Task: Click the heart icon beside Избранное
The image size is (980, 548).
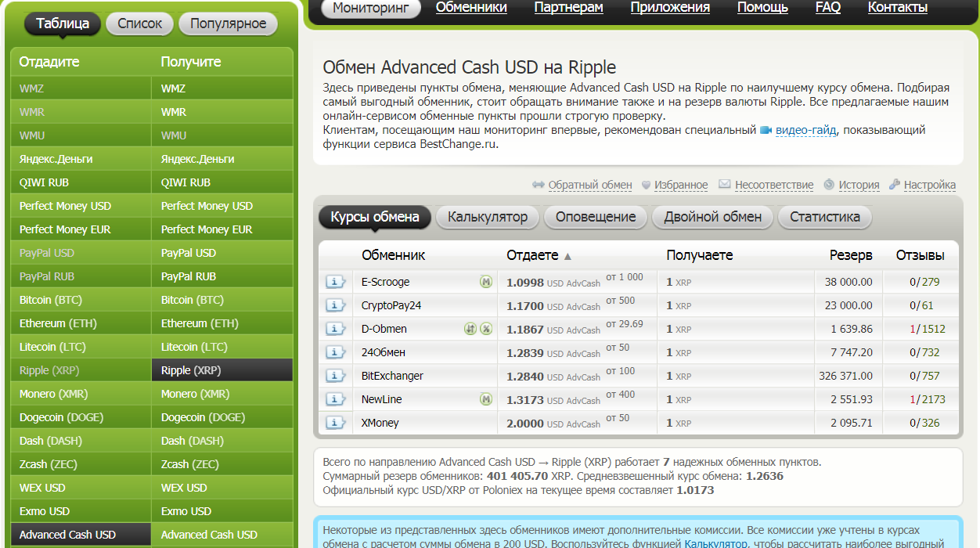Action: click(646, 185)
